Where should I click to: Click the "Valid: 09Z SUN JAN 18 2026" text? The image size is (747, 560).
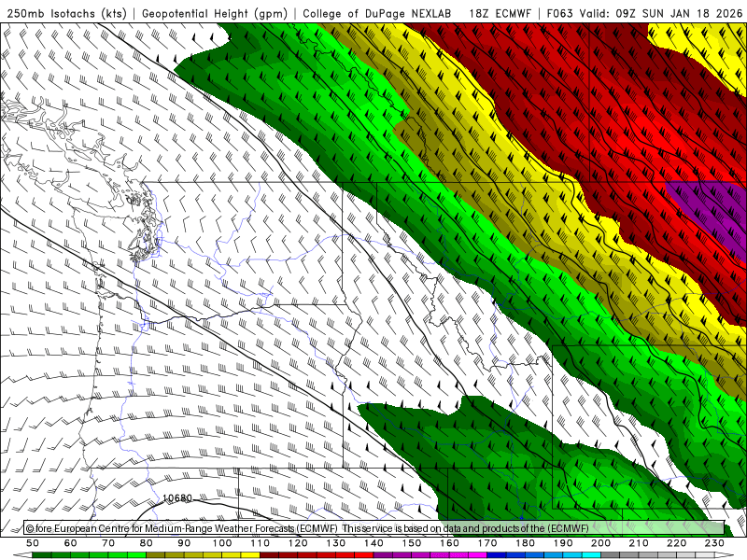pos(661,13)
